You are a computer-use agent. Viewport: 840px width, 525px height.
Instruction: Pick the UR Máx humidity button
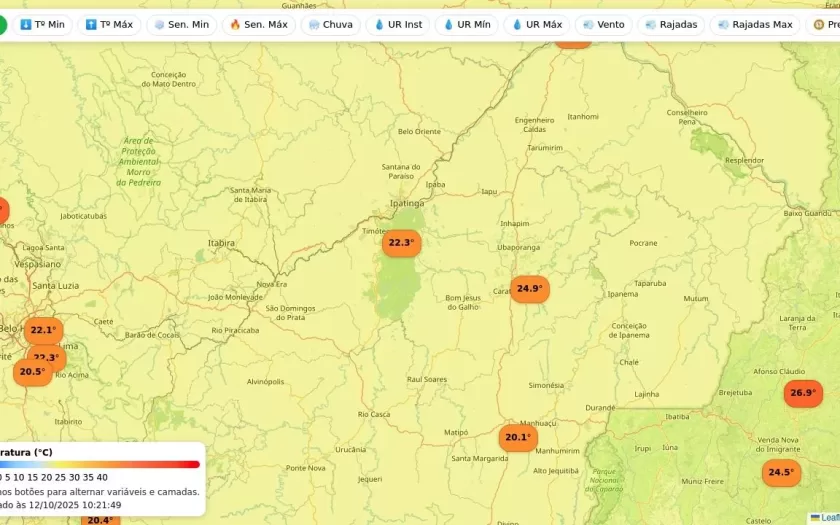536,24
